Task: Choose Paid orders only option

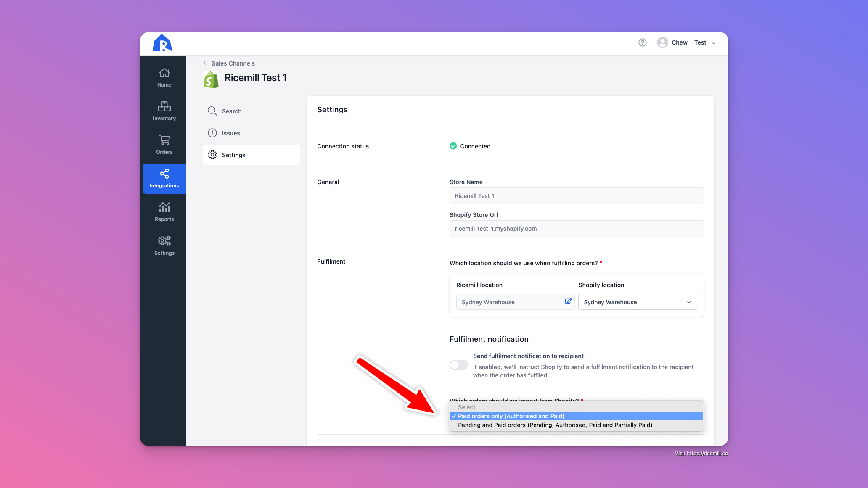Action: coord(511,416)
